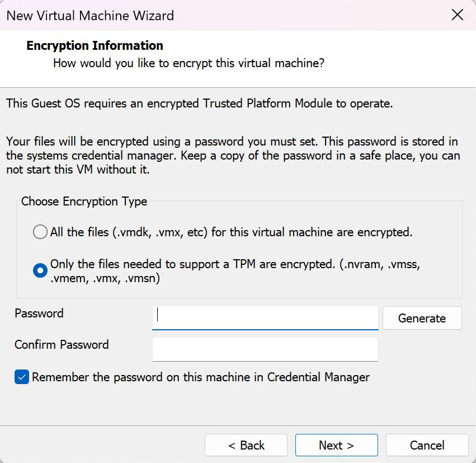Close the New Virtual Machine Wizard window
The height and width of the screenshot is (463, 476).
point(458,15)
